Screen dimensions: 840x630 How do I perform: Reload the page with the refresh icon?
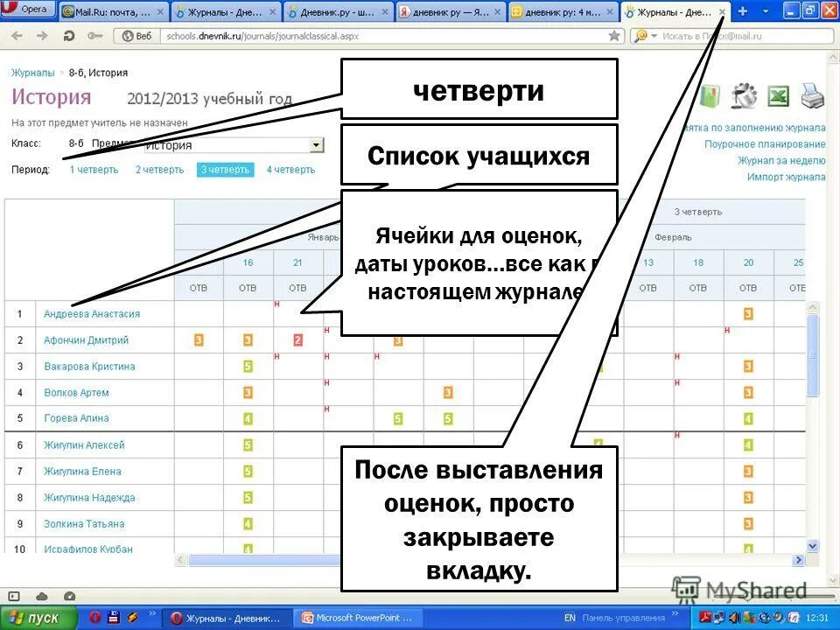68,36
